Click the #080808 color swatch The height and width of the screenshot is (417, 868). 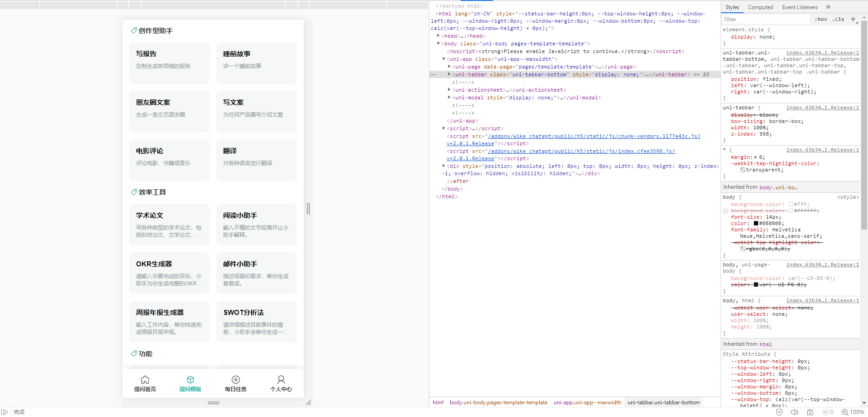point(756,223)
